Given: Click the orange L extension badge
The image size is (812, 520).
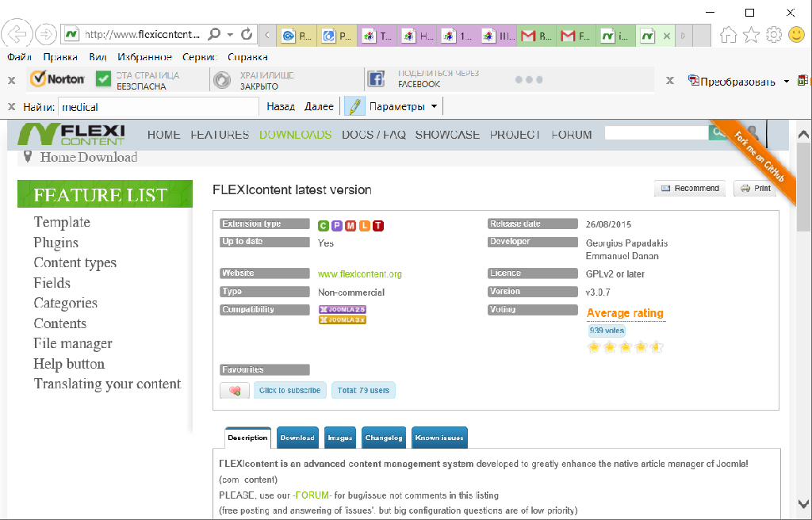Looking at the screenshot, I should pyautogui.click(x=365, y=226).
